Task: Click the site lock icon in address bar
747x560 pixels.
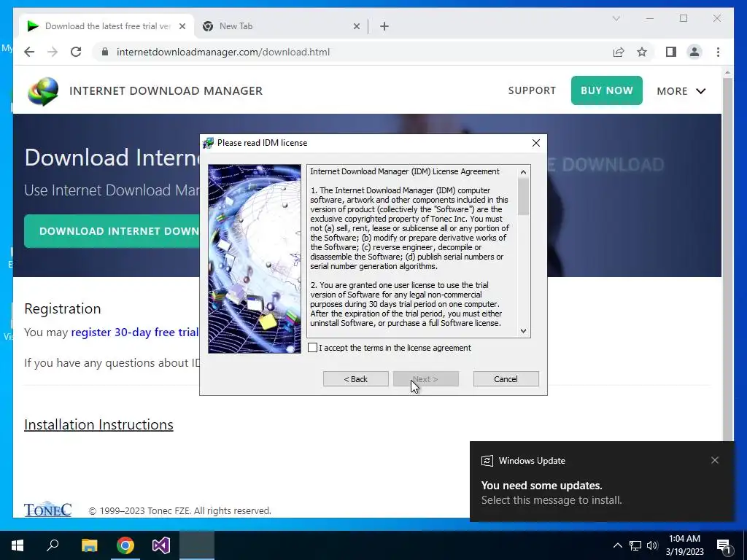Action: [105, 52]
